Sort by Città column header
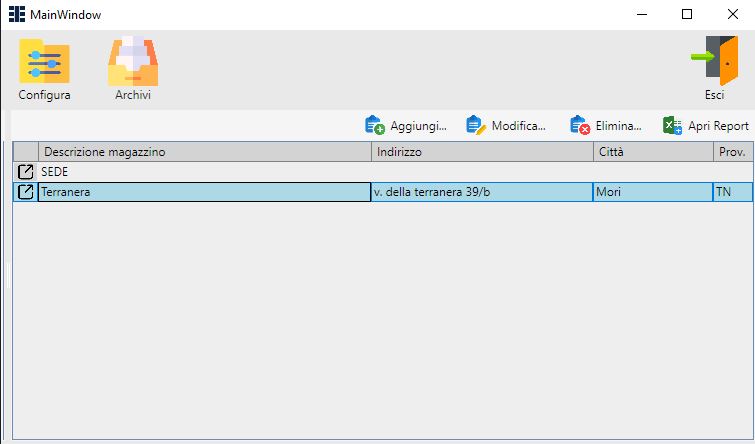 pos(652,152)
